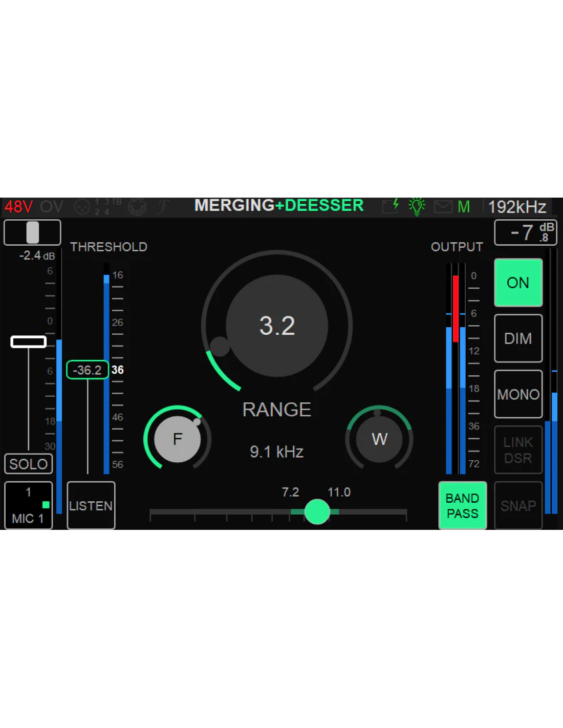
Task: Click the power bolt status icon
Action: [x=391, y=206]
